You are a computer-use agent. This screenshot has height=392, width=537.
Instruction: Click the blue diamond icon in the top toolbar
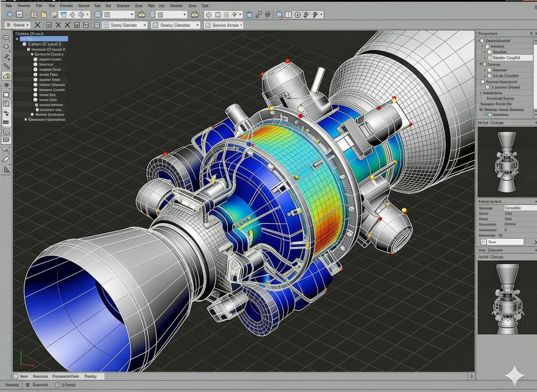click(x=10, y=15)
